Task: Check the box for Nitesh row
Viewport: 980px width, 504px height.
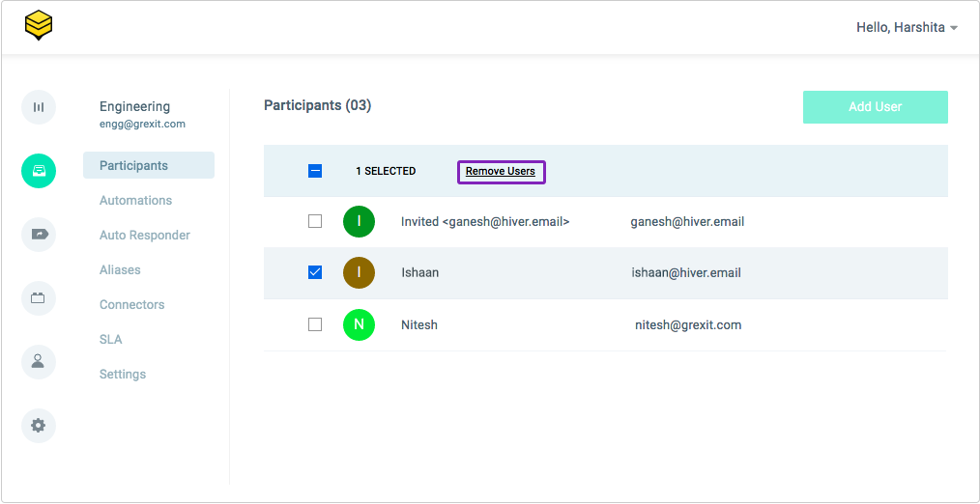Action: click(x=315, y=324)
